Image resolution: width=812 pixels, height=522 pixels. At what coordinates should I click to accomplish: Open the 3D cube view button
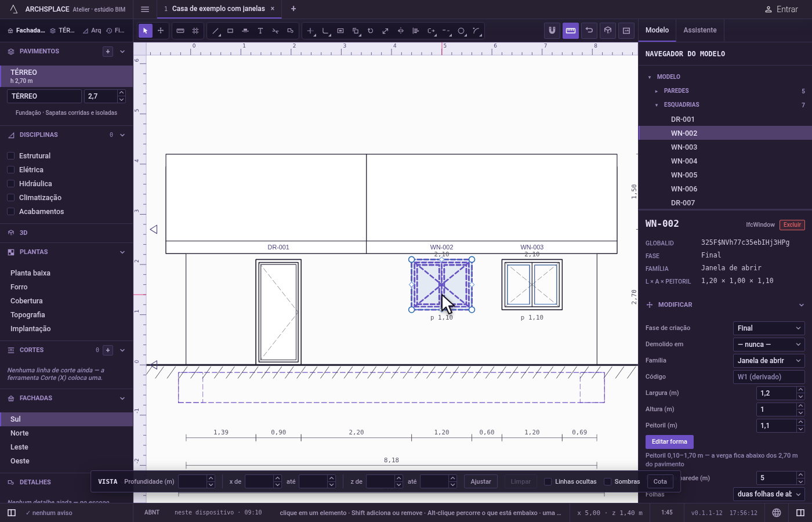608,31
